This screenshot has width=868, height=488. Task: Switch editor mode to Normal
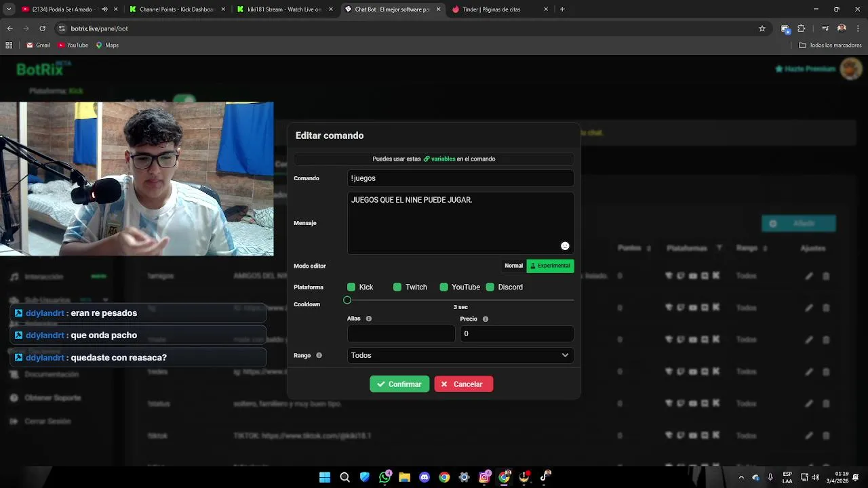513,266
